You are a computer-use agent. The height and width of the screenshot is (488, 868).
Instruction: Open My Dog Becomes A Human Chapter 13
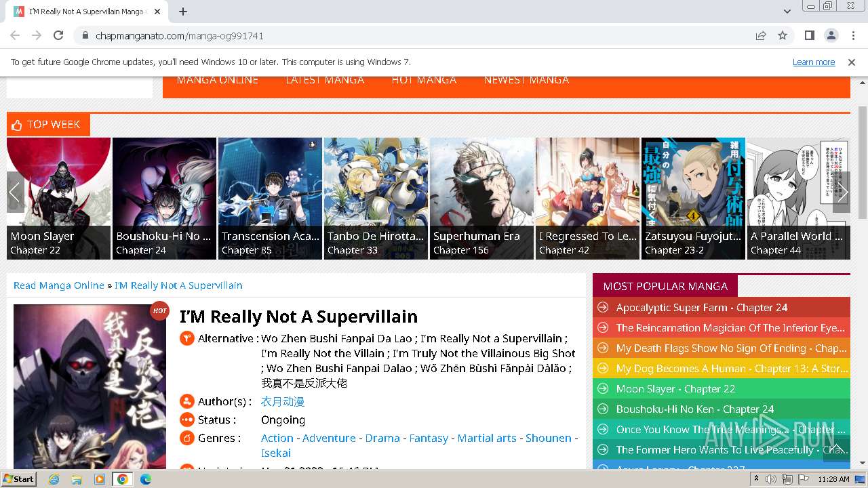point(732,369)
